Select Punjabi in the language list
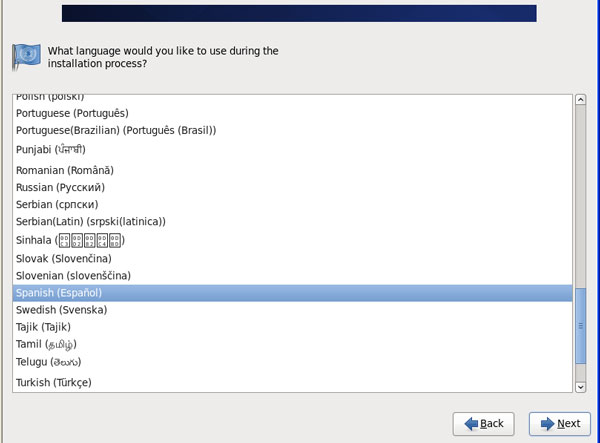This screenshot has height=443, width=600. click(x=57, y=149)
